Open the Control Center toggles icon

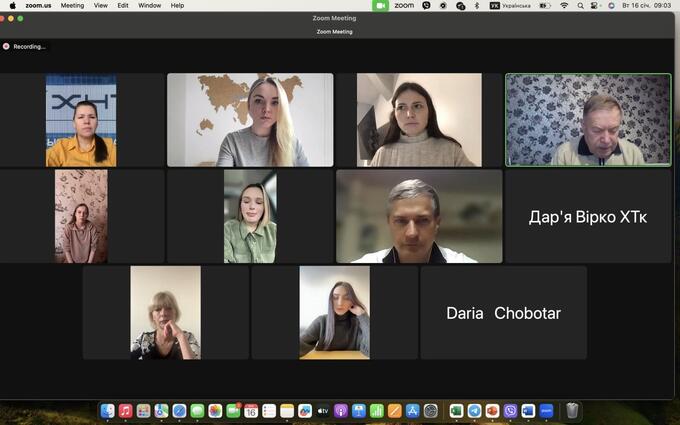pyautogui.click(x=595, y=5)
